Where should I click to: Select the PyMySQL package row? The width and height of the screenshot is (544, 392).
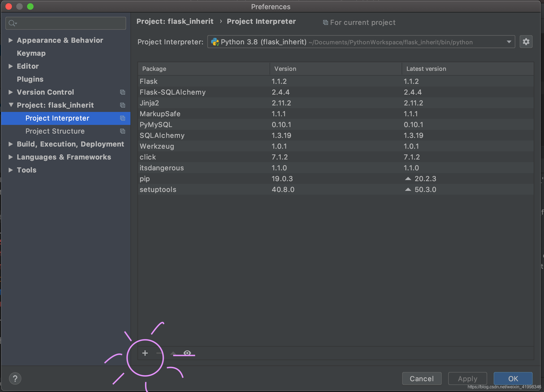(x=336, y=124)
